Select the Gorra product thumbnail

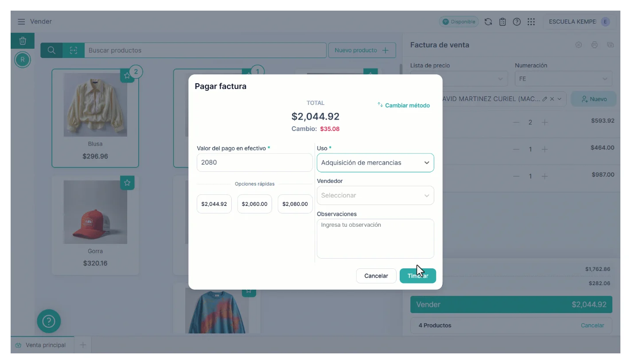95,212
